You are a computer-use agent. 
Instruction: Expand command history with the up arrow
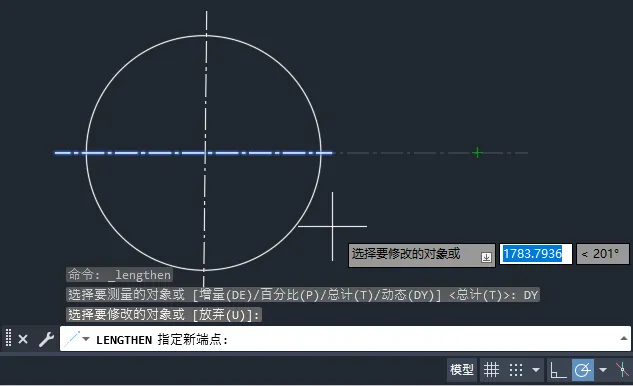[x=624, y=338]
